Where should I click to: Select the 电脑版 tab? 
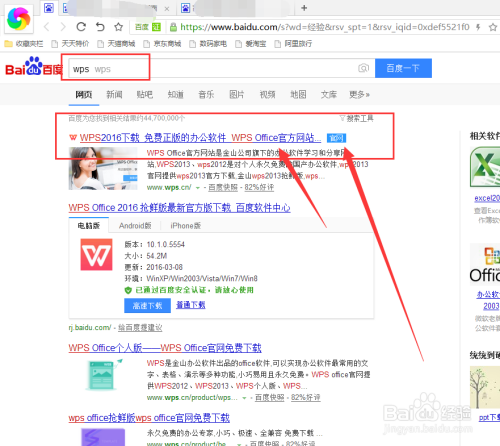[89, 226]
